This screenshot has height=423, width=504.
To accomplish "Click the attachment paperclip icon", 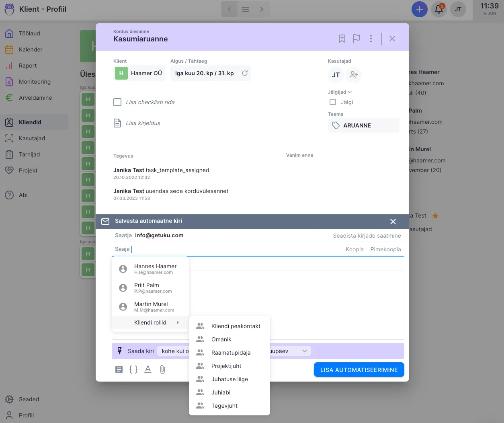I will 162,370.
